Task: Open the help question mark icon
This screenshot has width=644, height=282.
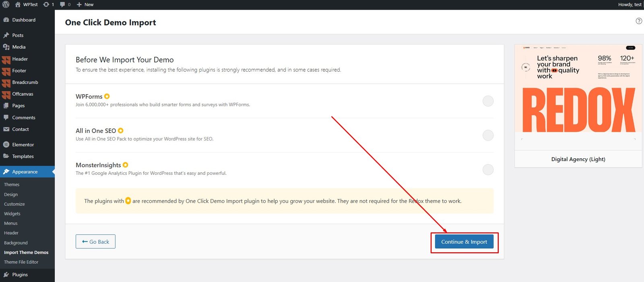Action: pos(639,21)
